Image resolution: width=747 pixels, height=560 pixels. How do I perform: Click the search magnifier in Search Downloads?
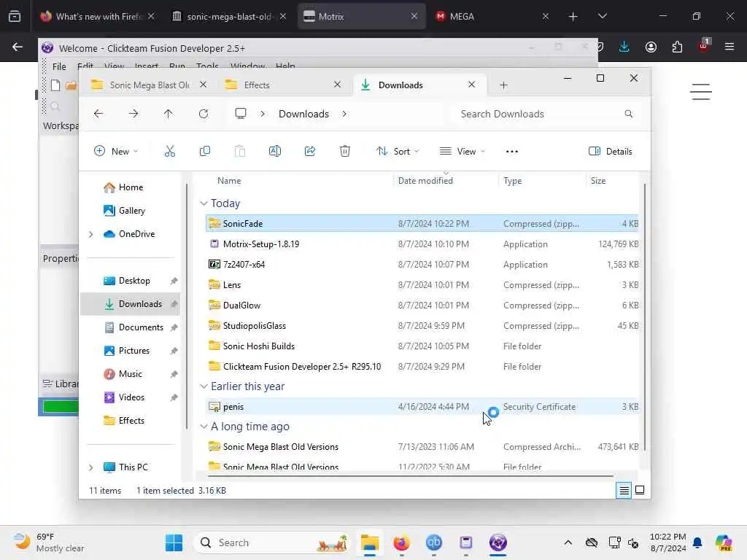coord(628,114)
